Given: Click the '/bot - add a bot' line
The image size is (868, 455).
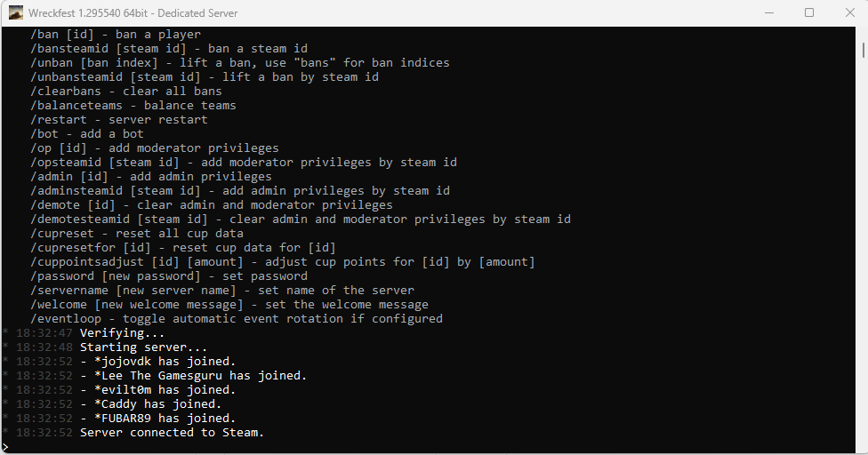Looking at the screenshot, I should pos(87,134).
